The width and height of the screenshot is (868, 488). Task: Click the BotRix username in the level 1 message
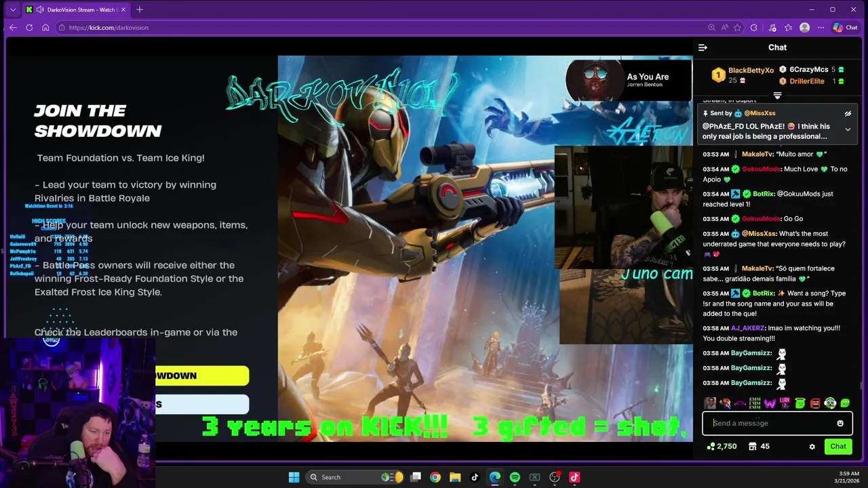764,194
